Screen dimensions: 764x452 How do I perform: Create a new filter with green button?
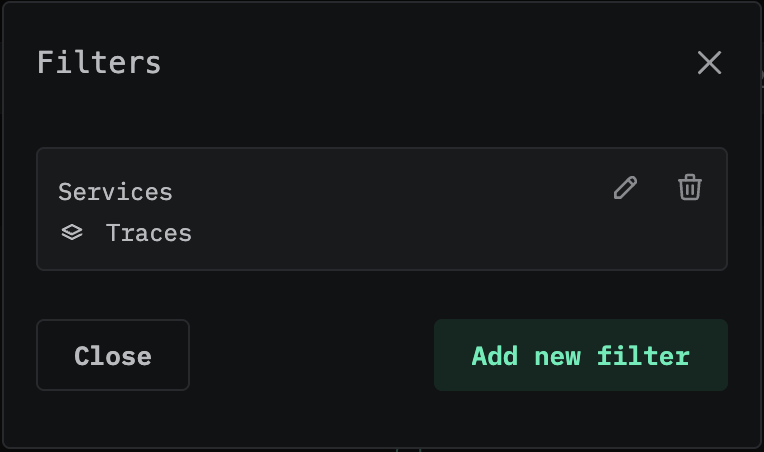point(580,355)
